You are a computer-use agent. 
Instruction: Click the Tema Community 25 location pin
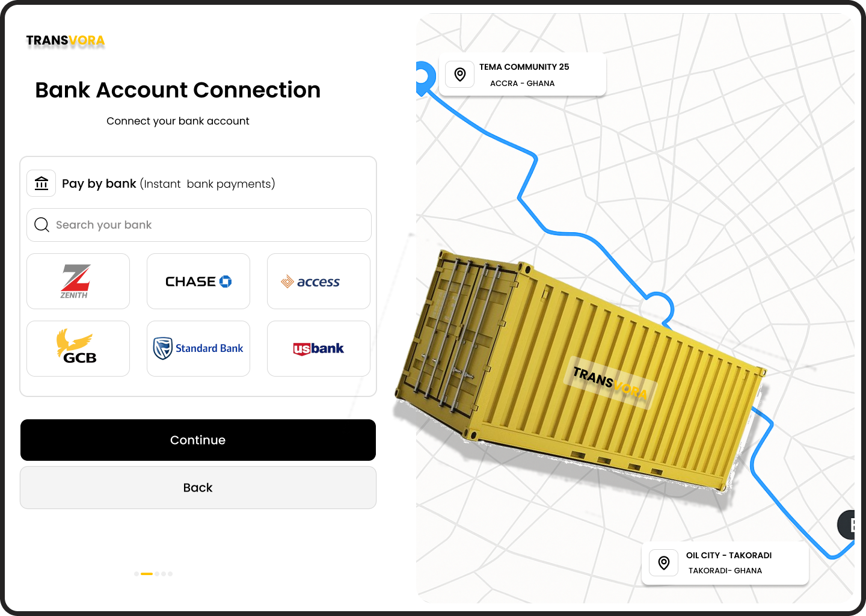459,74
